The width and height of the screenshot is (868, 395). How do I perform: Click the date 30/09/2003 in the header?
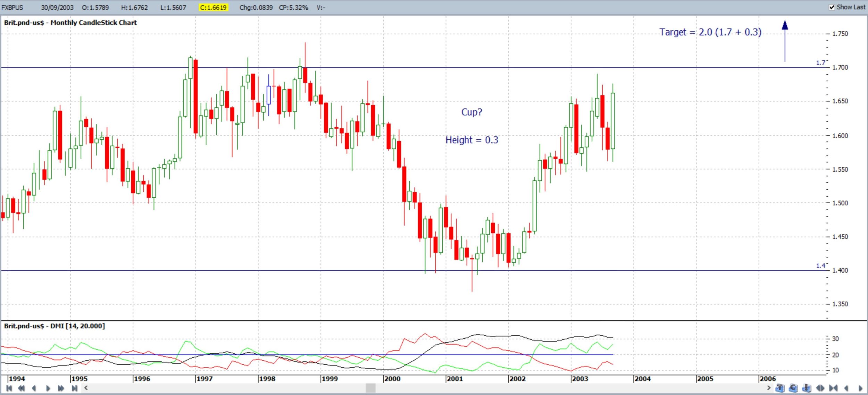point(57,7)
